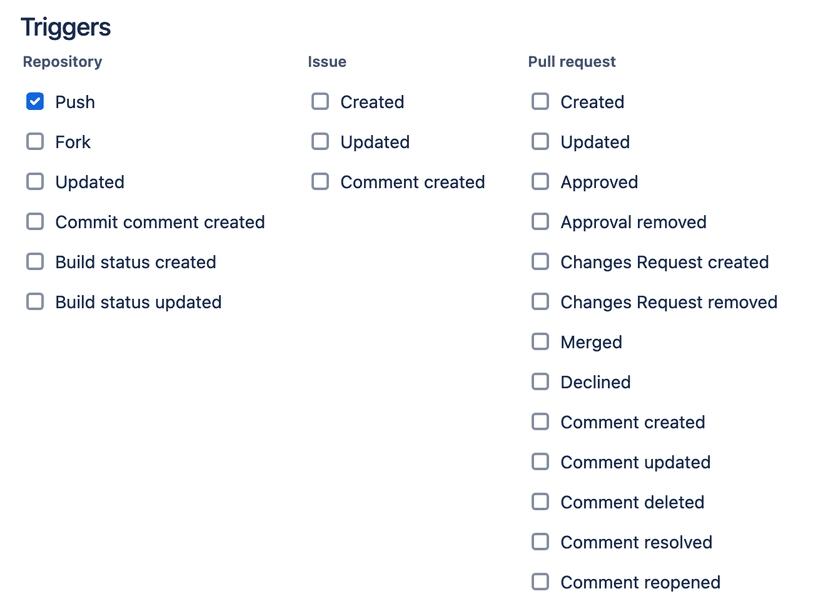Enable the Build status updated trigger

tap(35, 301)
